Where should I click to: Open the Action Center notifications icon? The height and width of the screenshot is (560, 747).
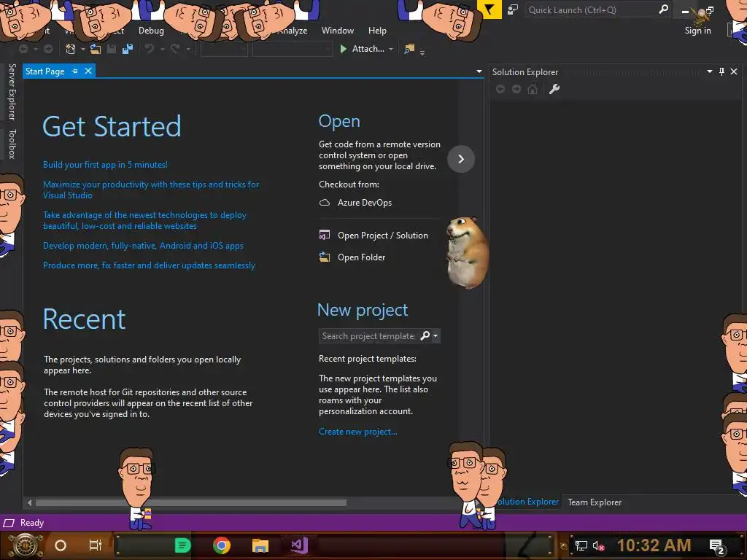point(718,546)
